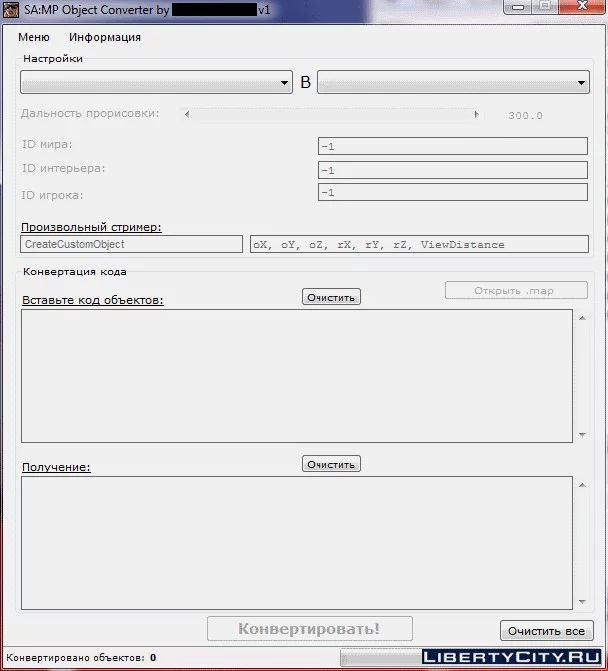Click inside the Получение output text area
The height and width of the screenshot is (671, 608).
[x=297, y=543]
